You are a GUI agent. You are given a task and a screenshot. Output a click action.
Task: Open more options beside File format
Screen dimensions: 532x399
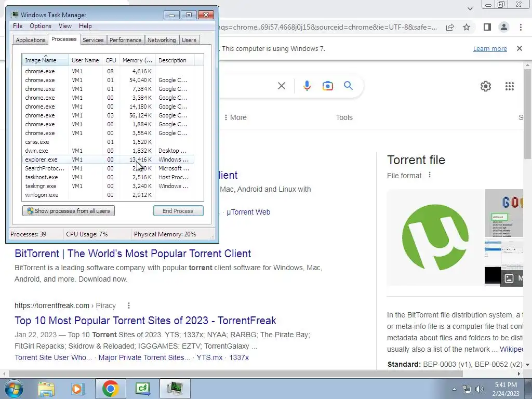(x=430, y=175)
